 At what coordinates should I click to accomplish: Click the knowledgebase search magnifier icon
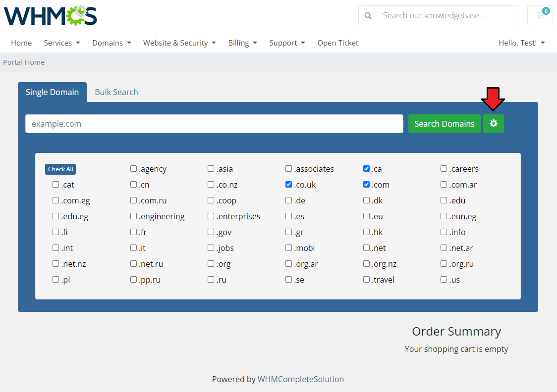368,16
